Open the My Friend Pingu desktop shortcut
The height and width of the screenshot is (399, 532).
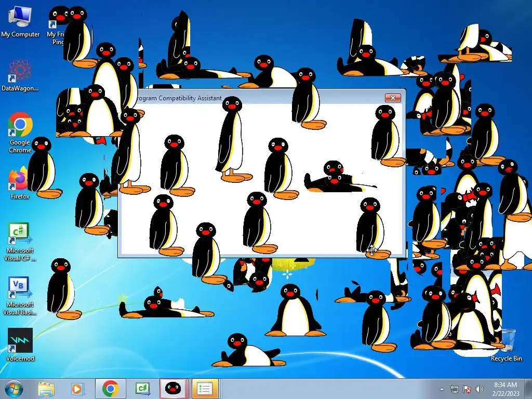pyautogui.click(x=56, y=26)
